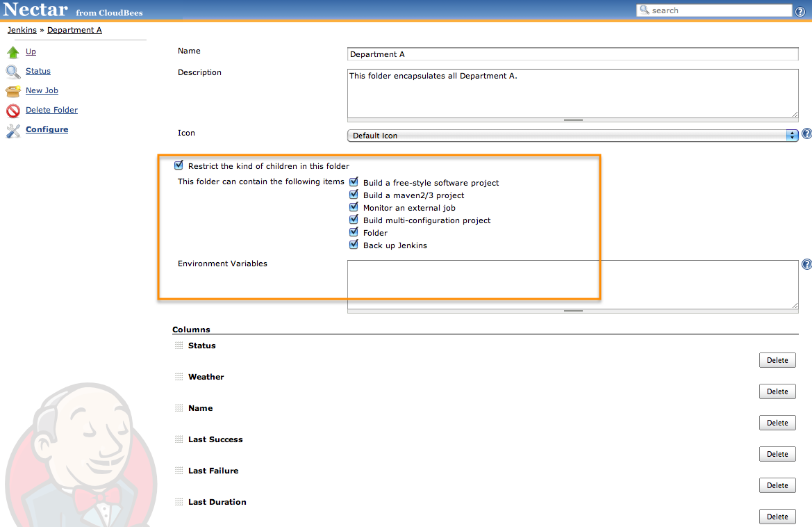Uncheck the Folder item type
812x527 pixels.
point(354,232)
